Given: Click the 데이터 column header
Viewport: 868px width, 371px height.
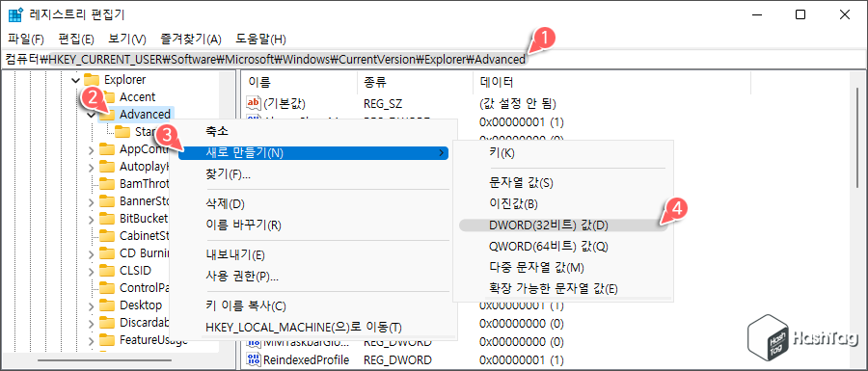Looking at the screenshot, I should click(x=611, y=82).
